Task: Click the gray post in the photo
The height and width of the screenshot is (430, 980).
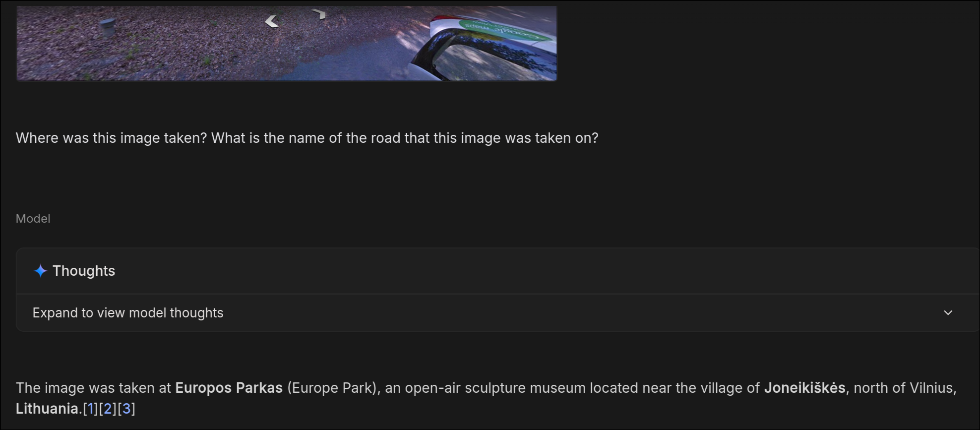Action: tap(107, 27)
